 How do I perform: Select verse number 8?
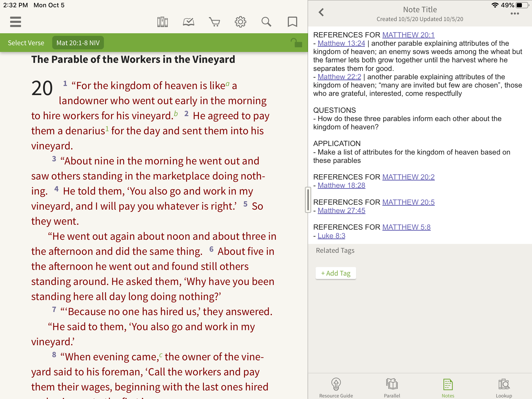click(54, 355)
